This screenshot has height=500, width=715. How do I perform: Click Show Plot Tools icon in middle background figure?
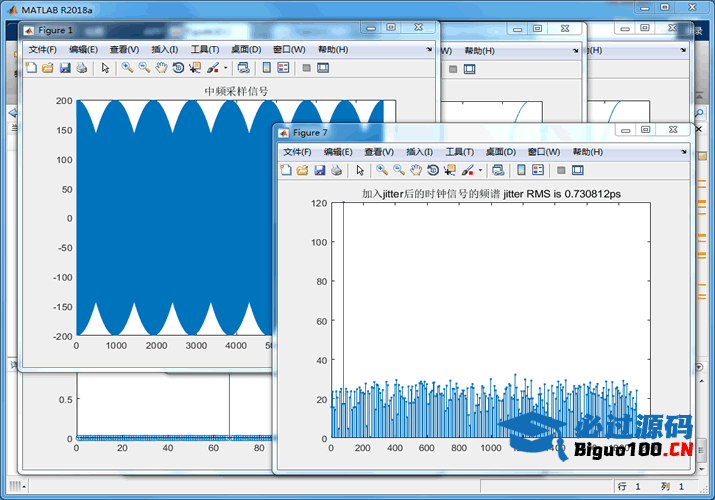pyautogui.click(x=469, y=69)
